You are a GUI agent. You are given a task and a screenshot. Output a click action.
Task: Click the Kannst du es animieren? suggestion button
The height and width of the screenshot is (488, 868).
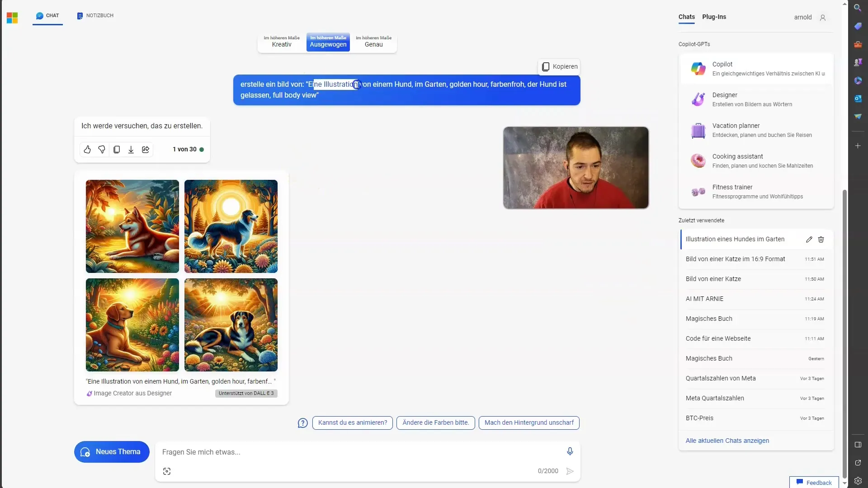352,422
